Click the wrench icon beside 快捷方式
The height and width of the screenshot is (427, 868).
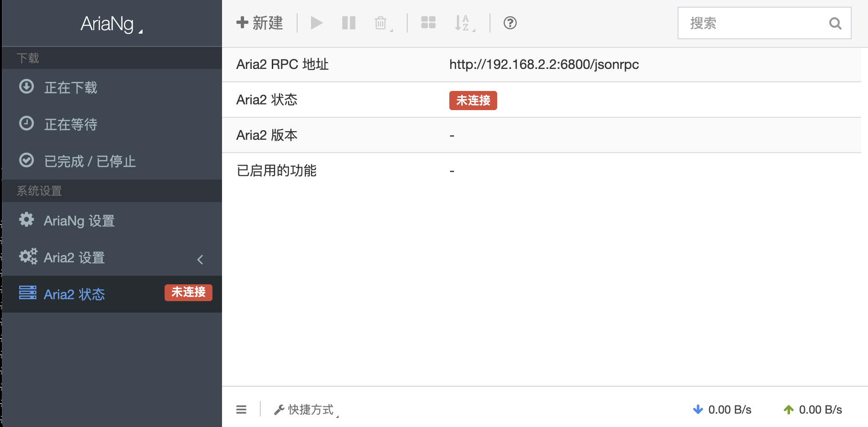click(279, 410)
